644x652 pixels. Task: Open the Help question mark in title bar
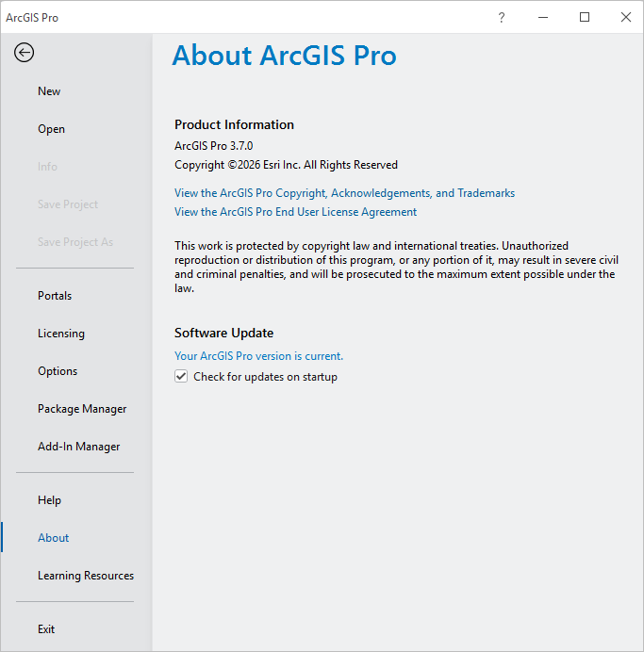pyautogui.click(x=502, y=18)
